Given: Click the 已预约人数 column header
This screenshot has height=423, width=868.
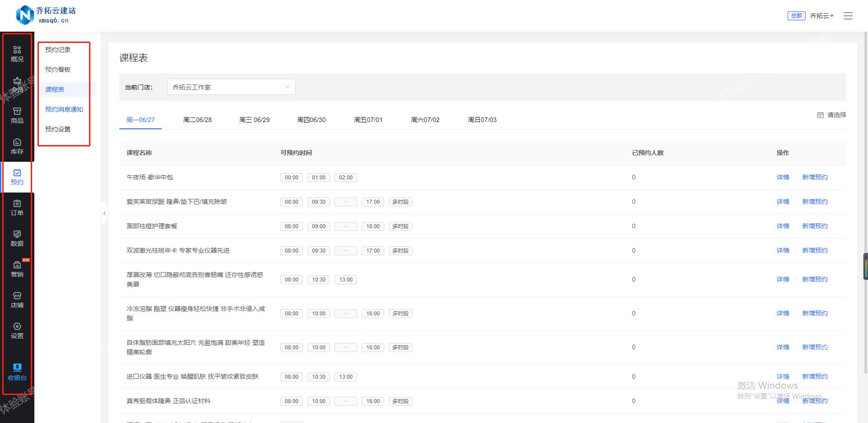Looking at the screenshot, I should (x=648, y=153).
